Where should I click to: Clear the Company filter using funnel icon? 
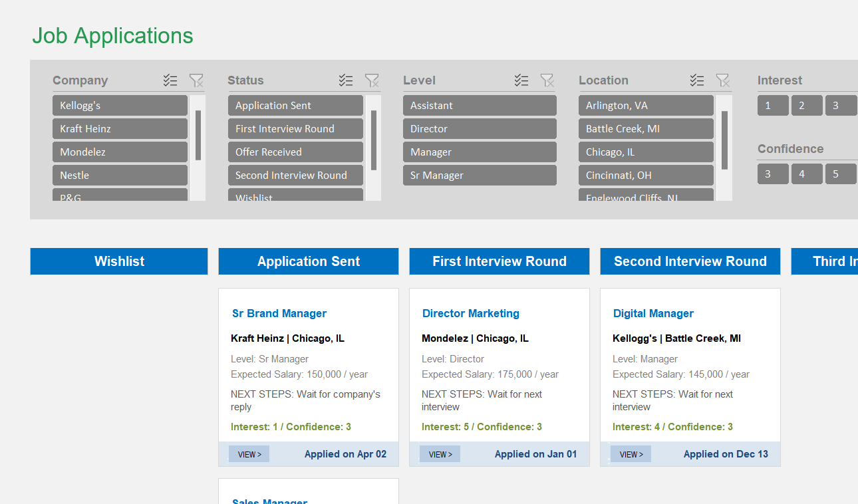click(x=196, y=80)
